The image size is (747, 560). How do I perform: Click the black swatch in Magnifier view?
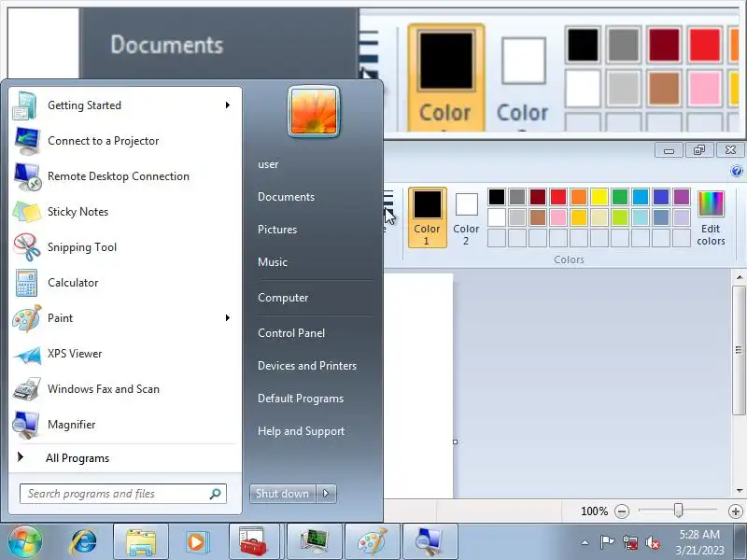[583, 44]
